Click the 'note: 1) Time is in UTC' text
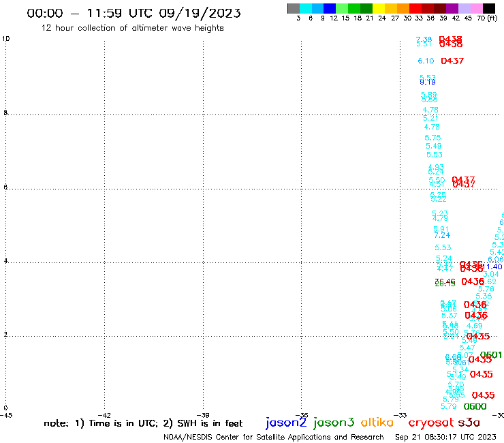The image size is (504, 443). [101, 423]
